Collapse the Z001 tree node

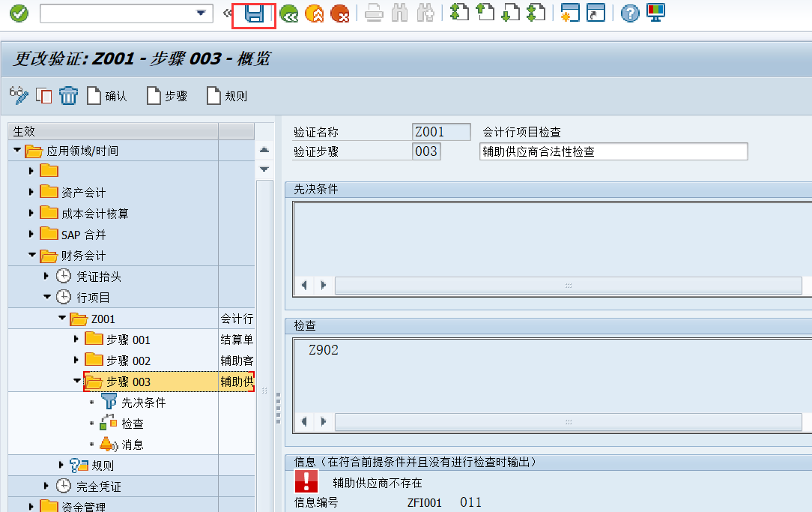(x=62, y=318)
